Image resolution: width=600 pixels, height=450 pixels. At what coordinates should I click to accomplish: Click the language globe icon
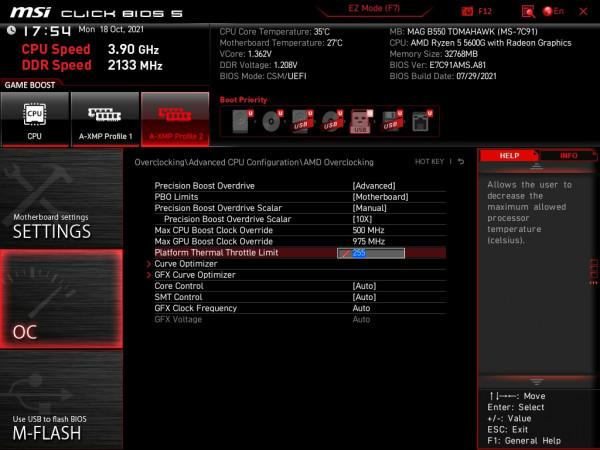(x=548, y=10)
